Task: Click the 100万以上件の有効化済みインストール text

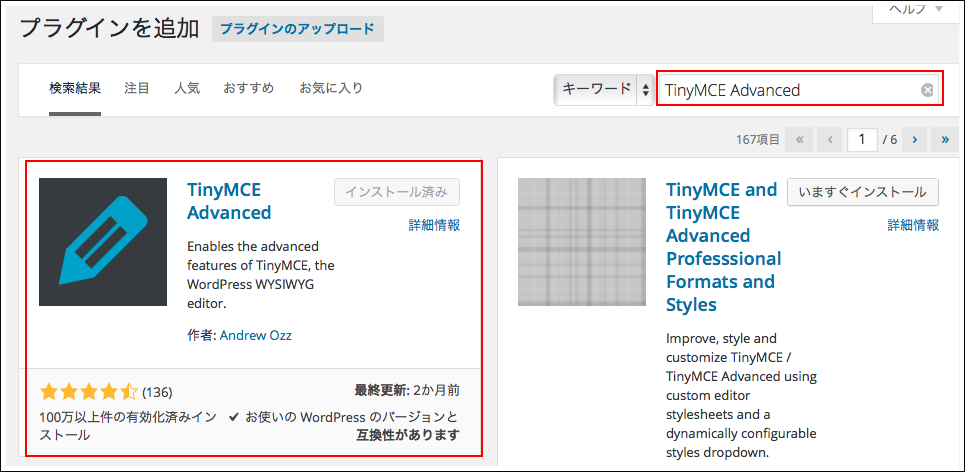Action: click(128, 426)
